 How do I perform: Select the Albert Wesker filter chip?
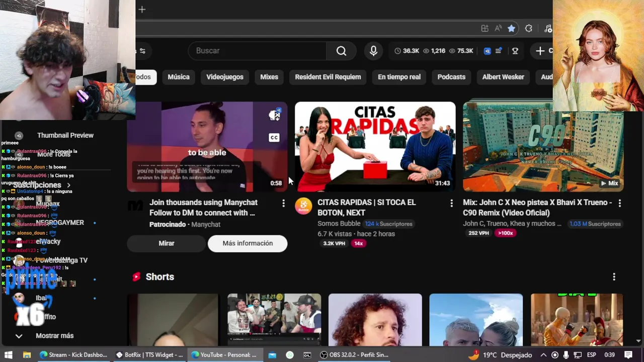coord(503,77)
